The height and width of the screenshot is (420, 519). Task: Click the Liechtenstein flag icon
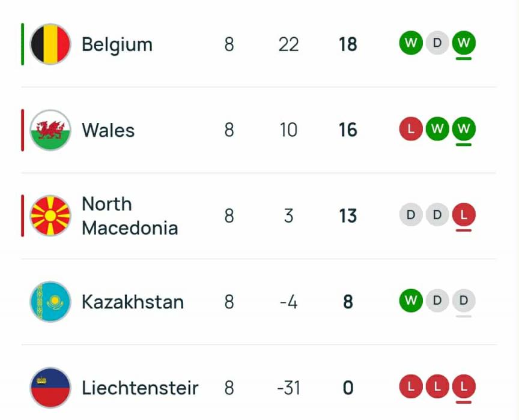pyautogui.click(x=50, y=388)
